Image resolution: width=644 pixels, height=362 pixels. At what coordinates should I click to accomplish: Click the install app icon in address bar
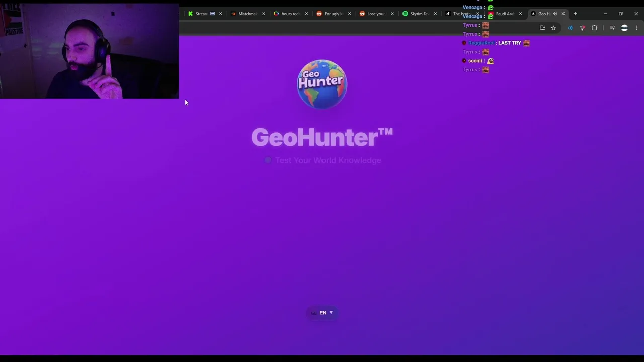[x=542, y=28]
